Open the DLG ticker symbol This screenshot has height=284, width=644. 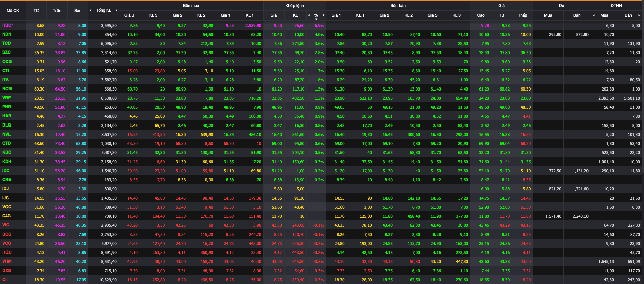click(x=7, y=125)
